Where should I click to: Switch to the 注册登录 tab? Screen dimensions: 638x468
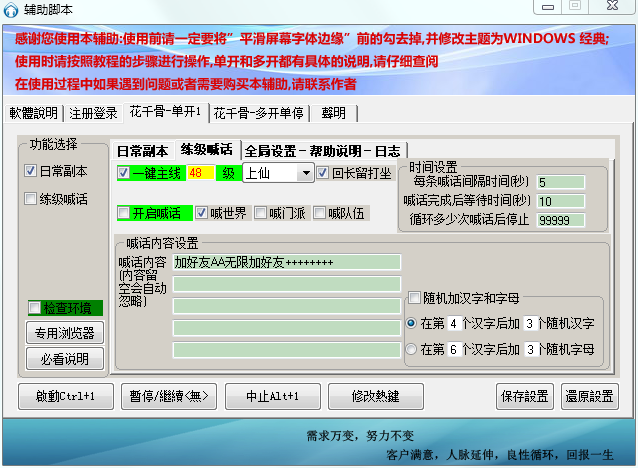pos(93,113)
